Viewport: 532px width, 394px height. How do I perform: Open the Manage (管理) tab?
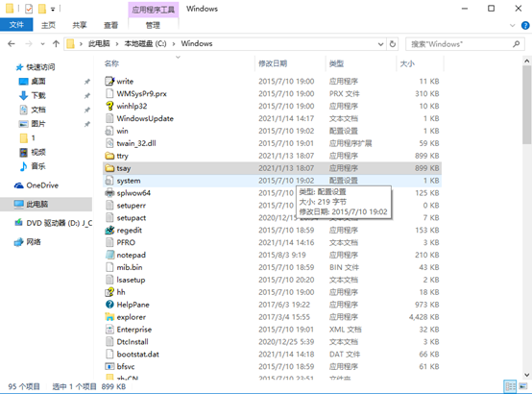[x=153, y=25]
